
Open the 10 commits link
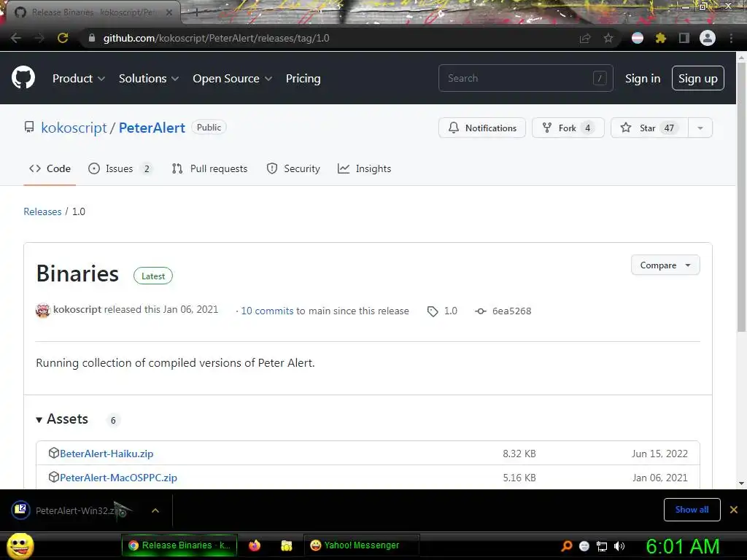pyautogui.click(x=267, y=311)
